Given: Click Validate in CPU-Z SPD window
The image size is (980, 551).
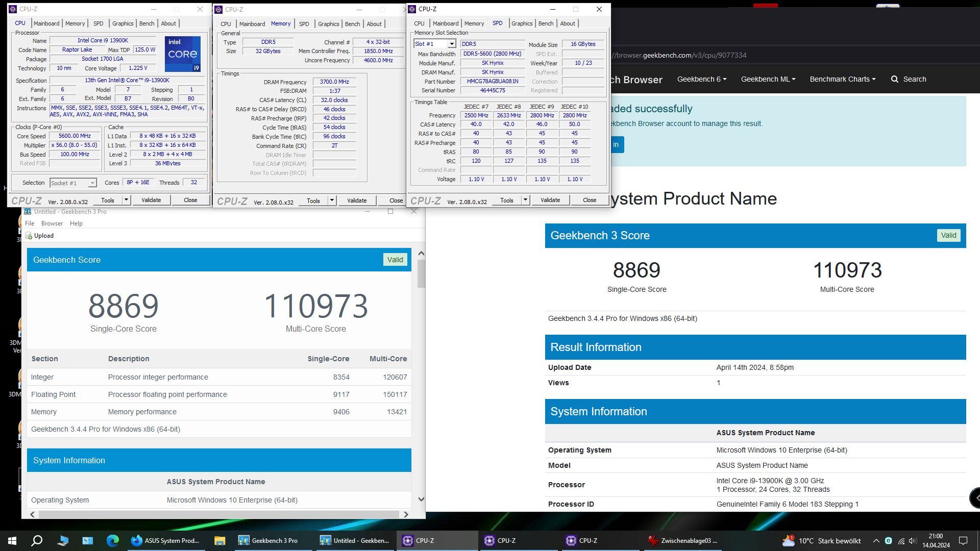Looking at the screenshot, I should click(550, 200).
